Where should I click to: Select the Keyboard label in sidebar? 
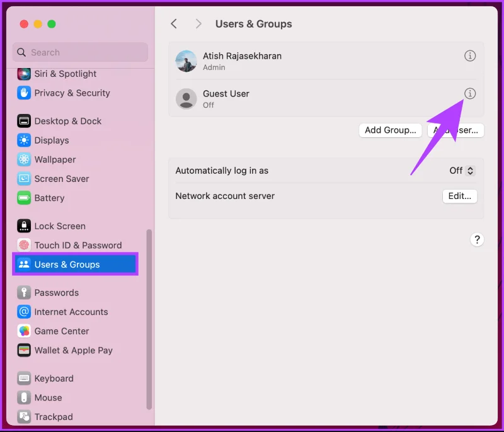(54, 378)
